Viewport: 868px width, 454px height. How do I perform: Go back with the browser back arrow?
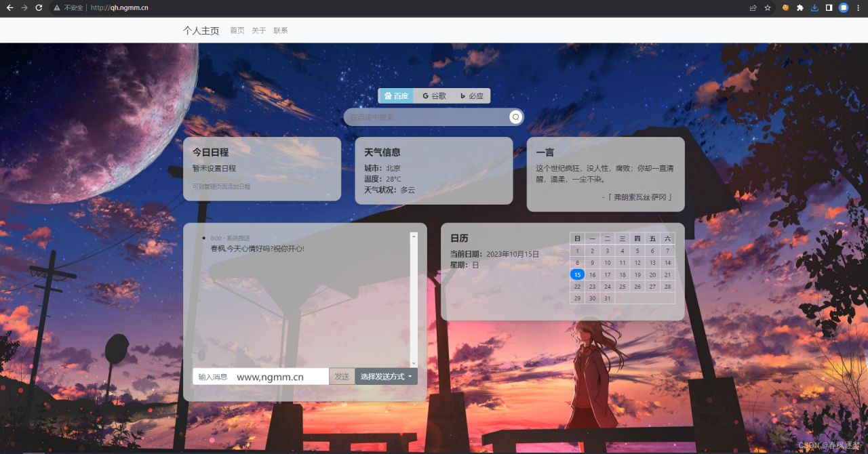[x=9, y=7]
